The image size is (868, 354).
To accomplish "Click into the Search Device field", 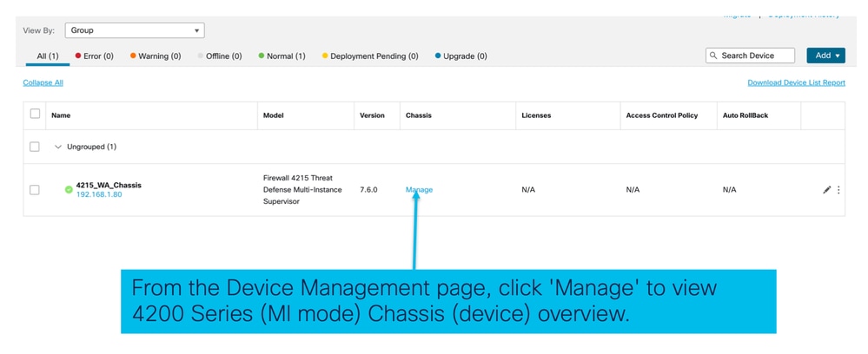I will 750,56.
